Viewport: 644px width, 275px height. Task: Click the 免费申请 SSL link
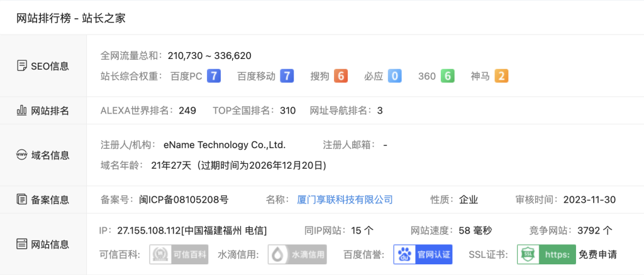click(597, 254)
